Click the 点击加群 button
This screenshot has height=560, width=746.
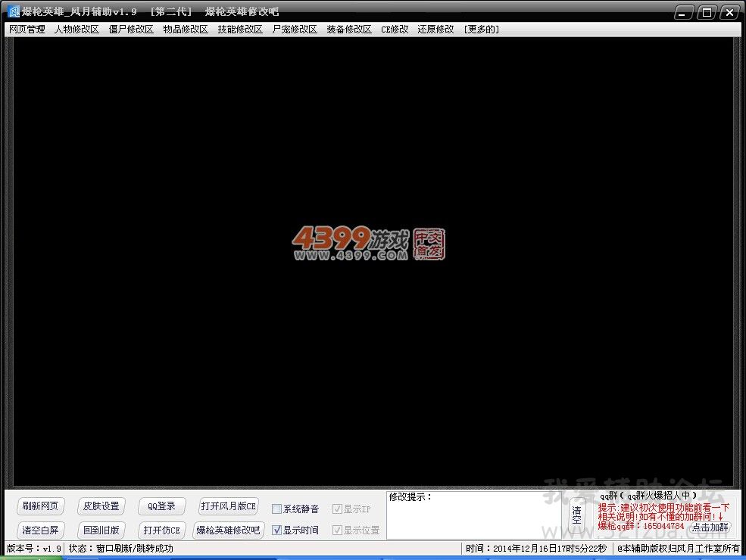(x=710, y=527)
